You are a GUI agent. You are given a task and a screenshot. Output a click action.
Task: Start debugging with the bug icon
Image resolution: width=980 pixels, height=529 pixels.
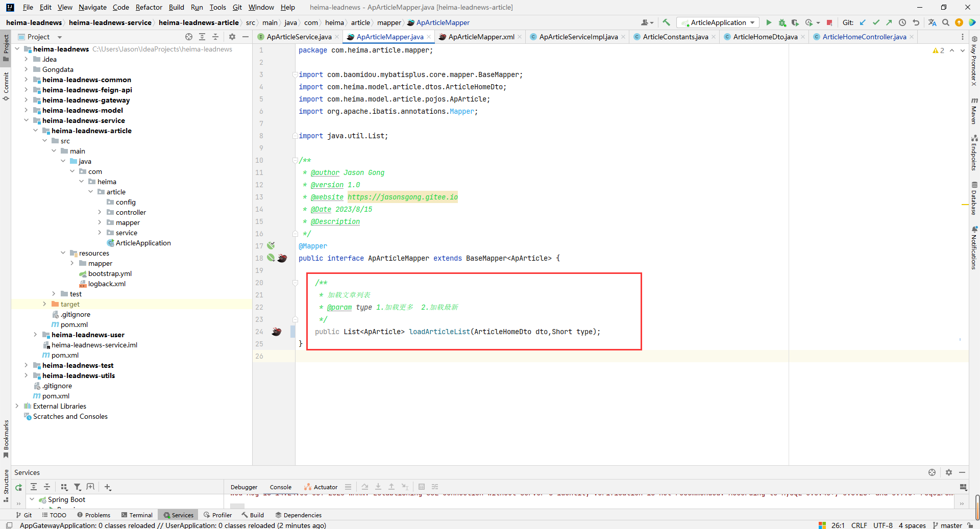coord(782,22)
